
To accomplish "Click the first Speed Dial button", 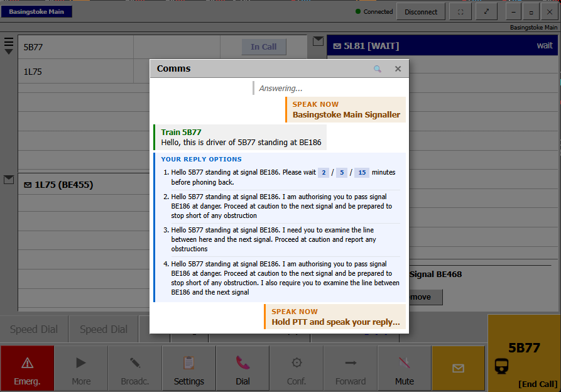I will (34, 329).
